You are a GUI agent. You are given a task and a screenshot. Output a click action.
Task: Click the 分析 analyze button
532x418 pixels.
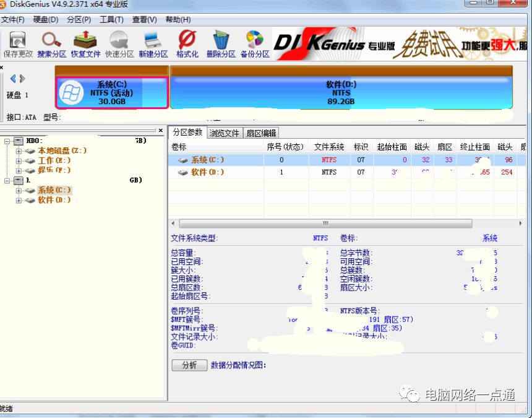[189, 365]
